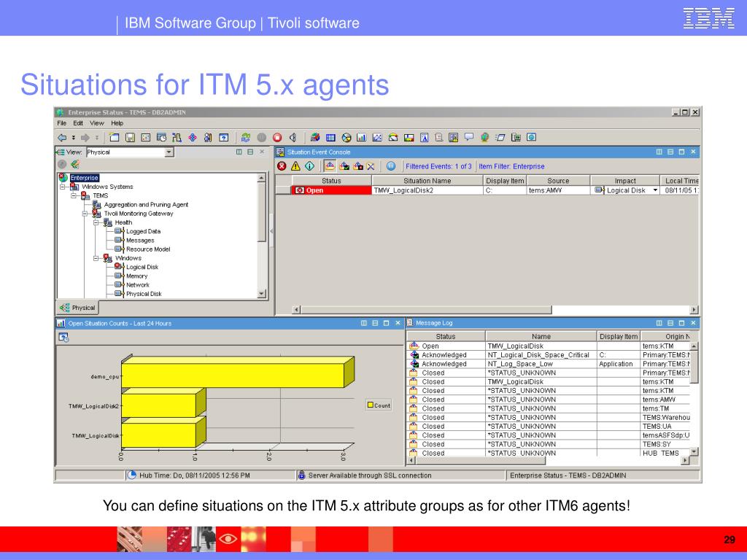The height and width of the screenshot is (560, 747).
Task: Click the Save Workspace disk icon
Action: (130, 138)
